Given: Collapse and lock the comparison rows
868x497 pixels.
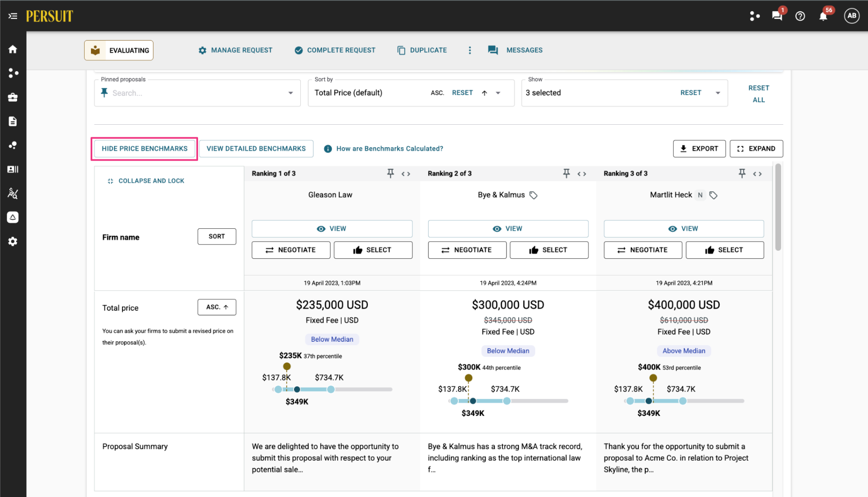Looking at the screenshot, I should [x=146, y=181].
